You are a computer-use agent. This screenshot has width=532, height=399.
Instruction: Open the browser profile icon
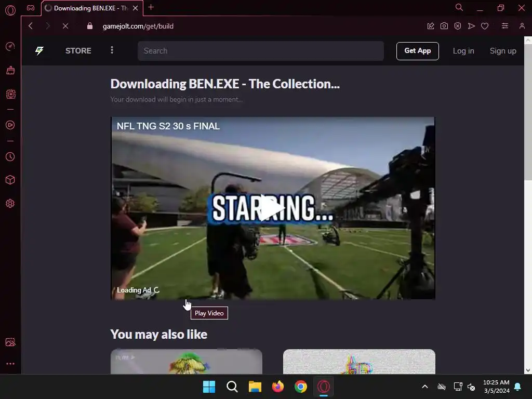tap(522, 26)
